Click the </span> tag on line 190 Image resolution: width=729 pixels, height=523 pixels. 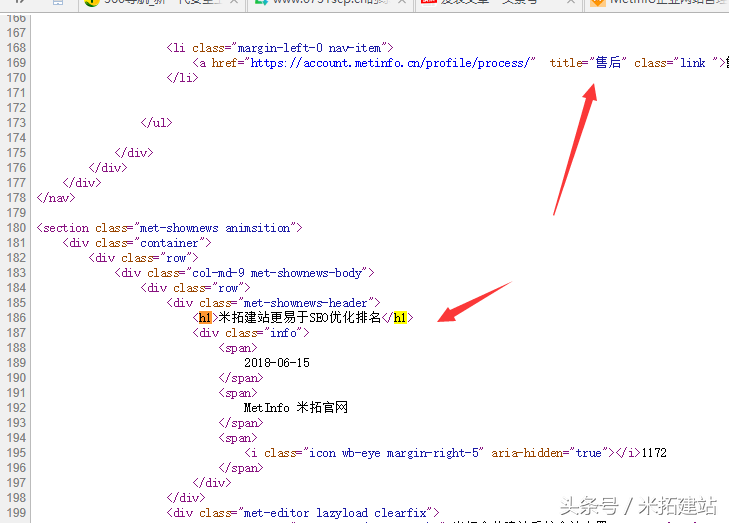point(241,377)
